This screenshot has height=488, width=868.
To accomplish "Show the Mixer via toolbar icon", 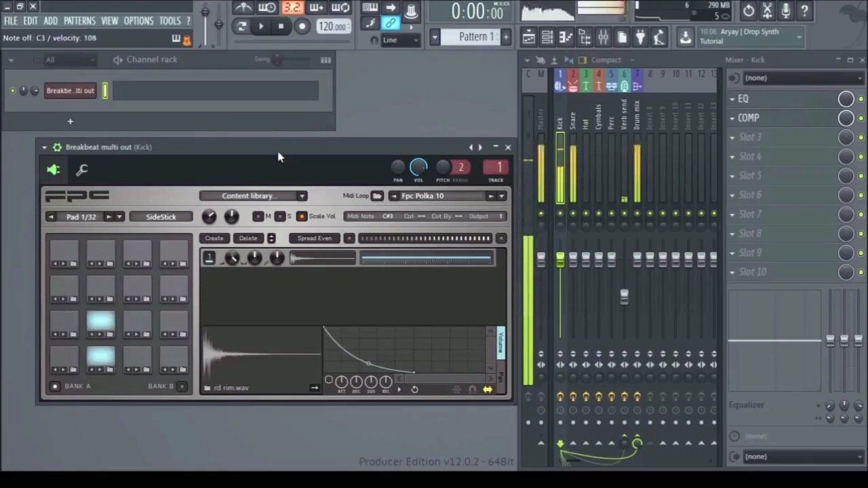I will coord(603,37).
